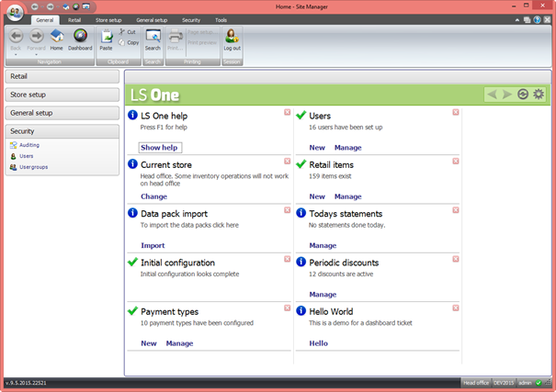Expand the Retail sidebar section

click(x=62, y=76)
